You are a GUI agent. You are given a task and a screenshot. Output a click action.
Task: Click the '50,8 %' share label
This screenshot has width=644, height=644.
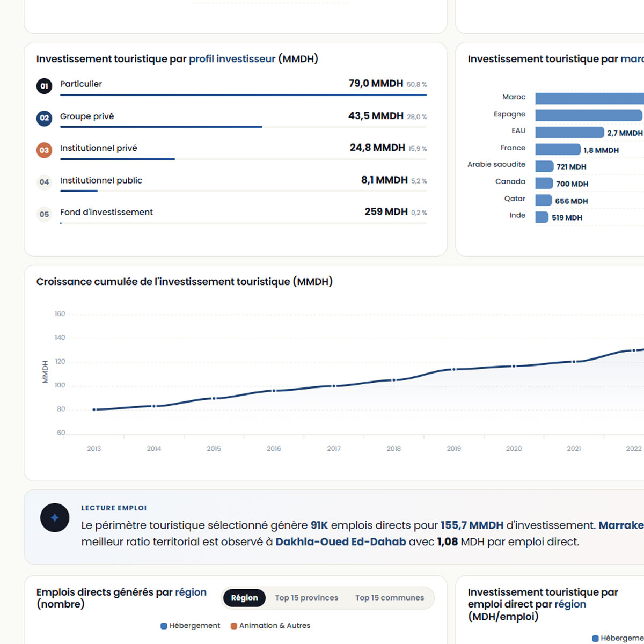pos(417,85)
